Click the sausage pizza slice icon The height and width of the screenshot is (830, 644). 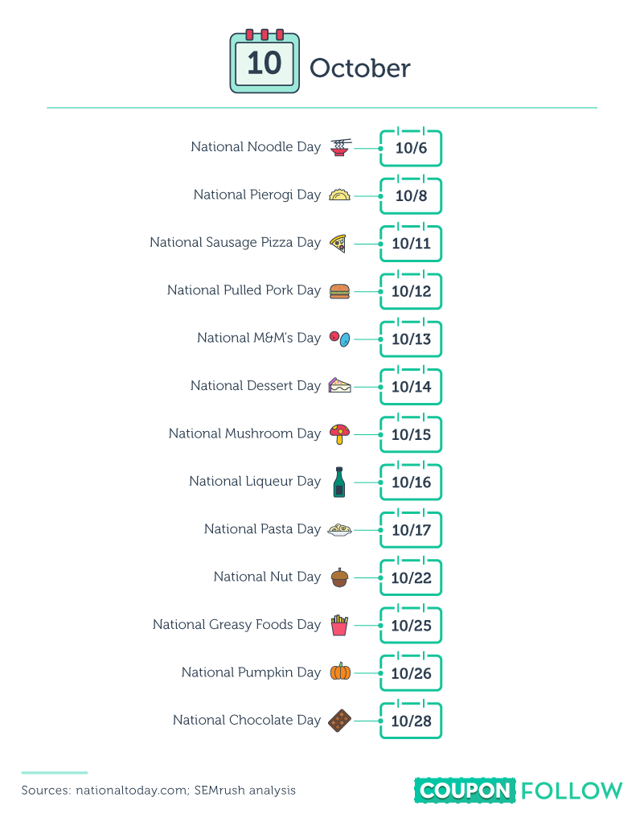(338, 243)
